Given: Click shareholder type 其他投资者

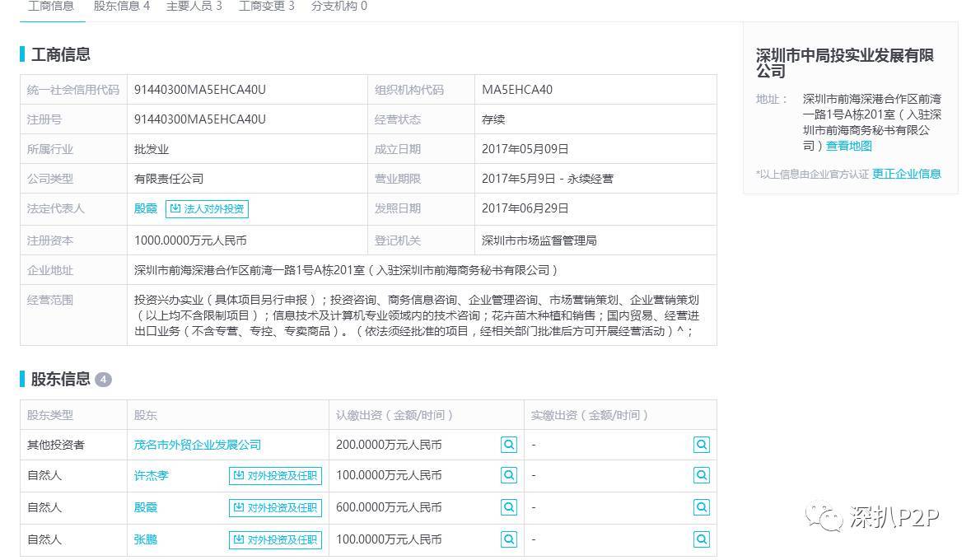Looking at the screenshot, I should click(56, 445).
